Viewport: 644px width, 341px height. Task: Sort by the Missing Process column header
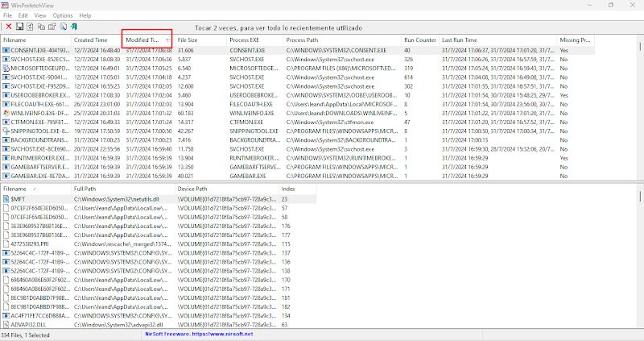[x=576, y=40]
